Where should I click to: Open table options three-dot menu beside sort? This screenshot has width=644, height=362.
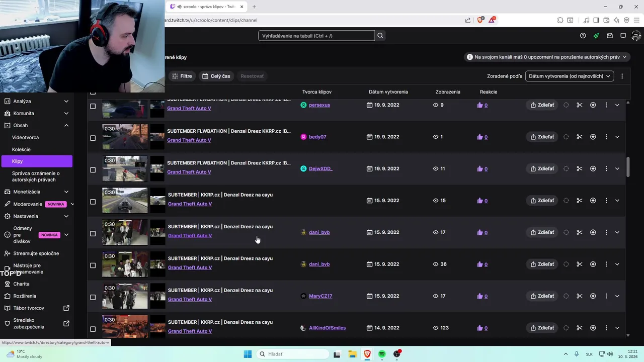coord(622,76)
